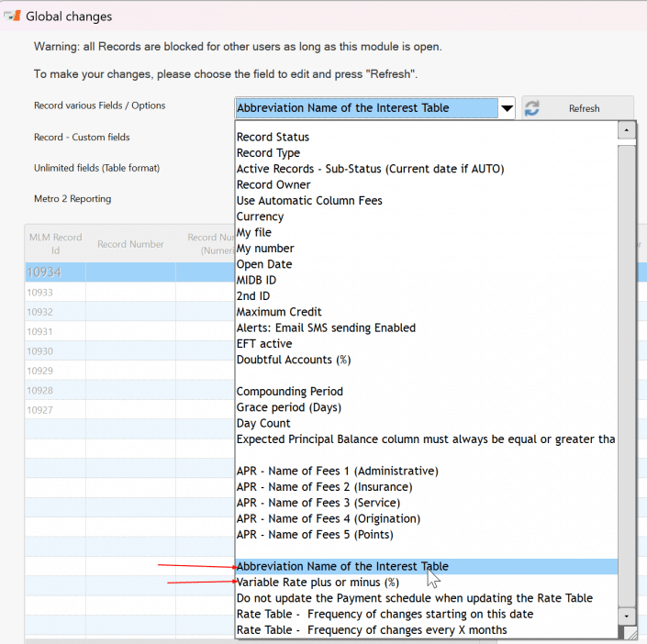
Task: Click the Global changes window icon
Action: [x=12, y=16]
